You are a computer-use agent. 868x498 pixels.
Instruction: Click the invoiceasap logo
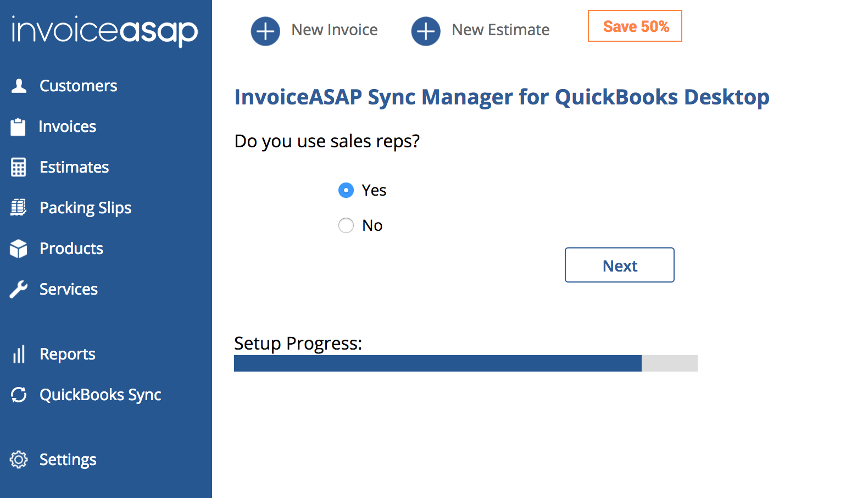click(104, 31)
